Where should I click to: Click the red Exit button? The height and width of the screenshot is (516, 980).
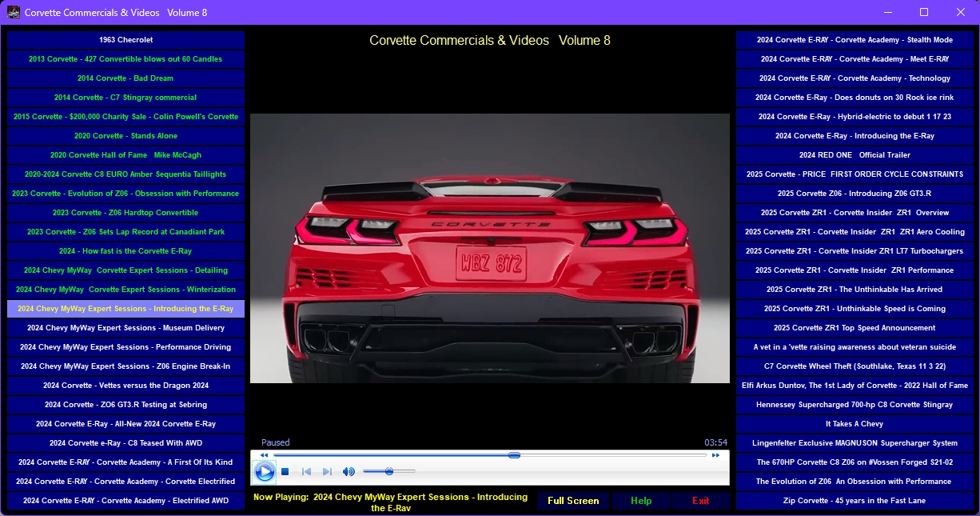coord(701,501)
